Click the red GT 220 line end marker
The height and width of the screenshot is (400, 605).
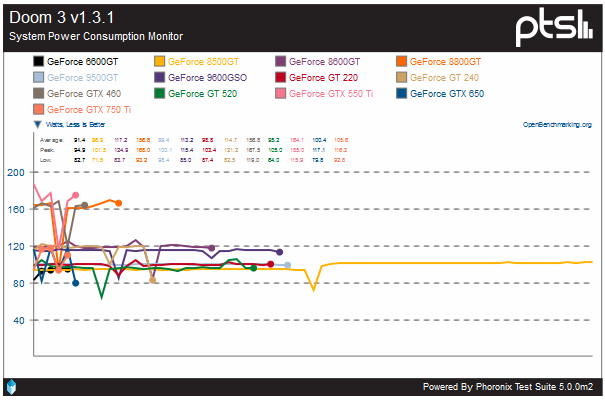tap(270, 264)
